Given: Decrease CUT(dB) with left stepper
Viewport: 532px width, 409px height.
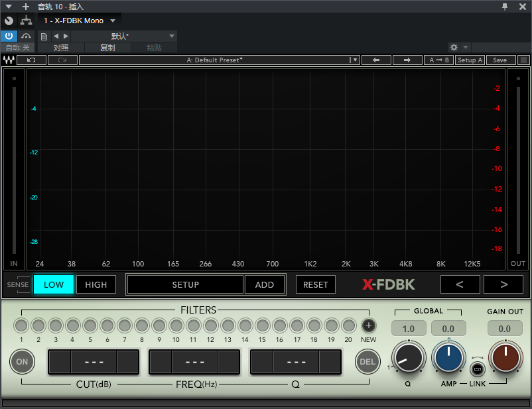Looking at the screenshot, I should click(x=60, y=362).
